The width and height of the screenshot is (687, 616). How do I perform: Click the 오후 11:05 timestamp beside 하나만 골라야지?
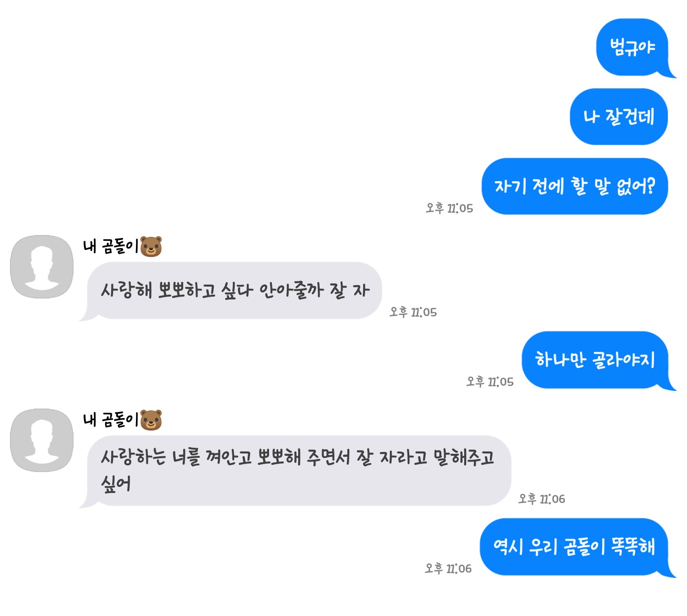[490, 382]
